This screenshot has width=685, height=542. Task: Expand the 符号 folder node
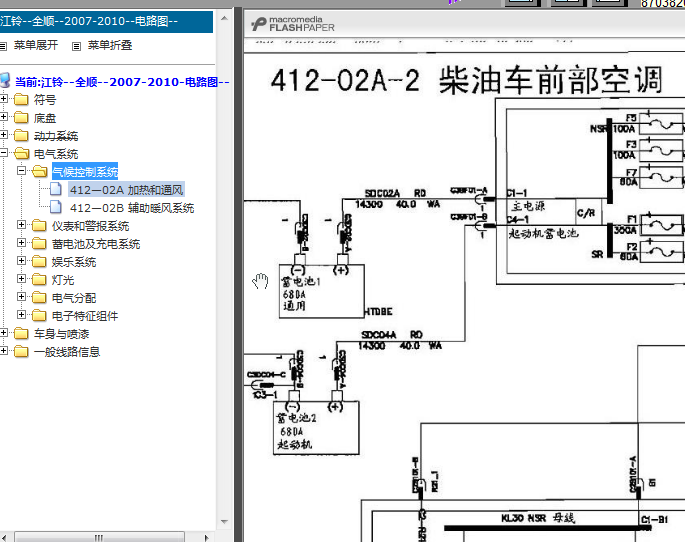point(3,99)
